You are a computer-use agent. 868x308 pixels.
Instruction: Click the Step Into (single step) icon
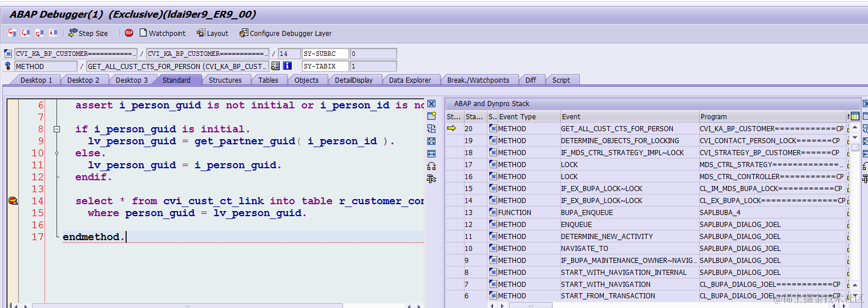[x=12, y=33]
